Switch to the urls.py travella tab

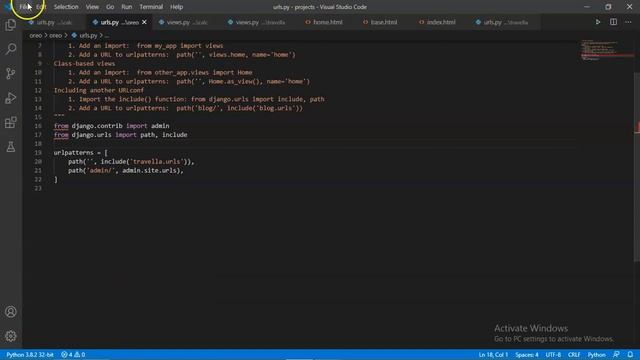(x=502, y=22)
